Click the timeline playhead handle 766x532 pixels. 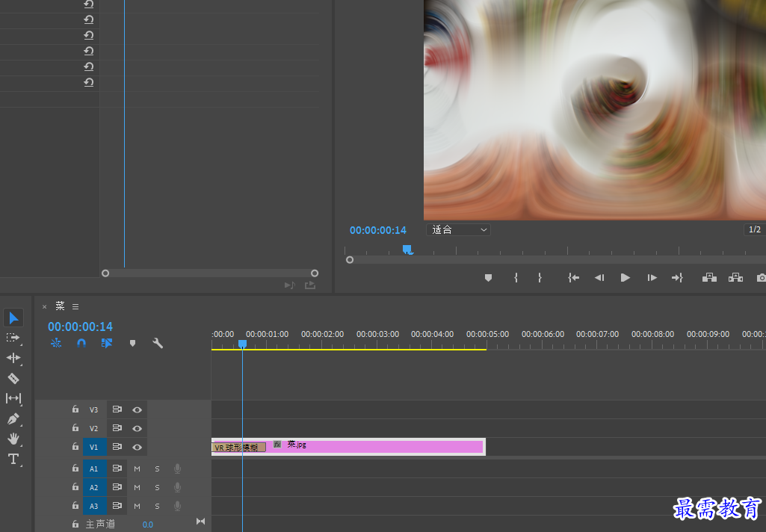[x=242, y=344]
